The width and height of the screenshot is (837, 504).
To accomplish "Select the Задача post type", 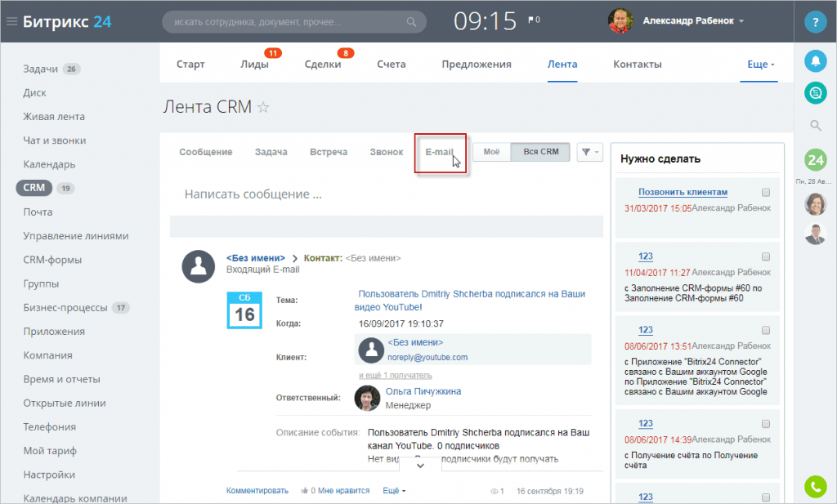I will tap(271, 152).
